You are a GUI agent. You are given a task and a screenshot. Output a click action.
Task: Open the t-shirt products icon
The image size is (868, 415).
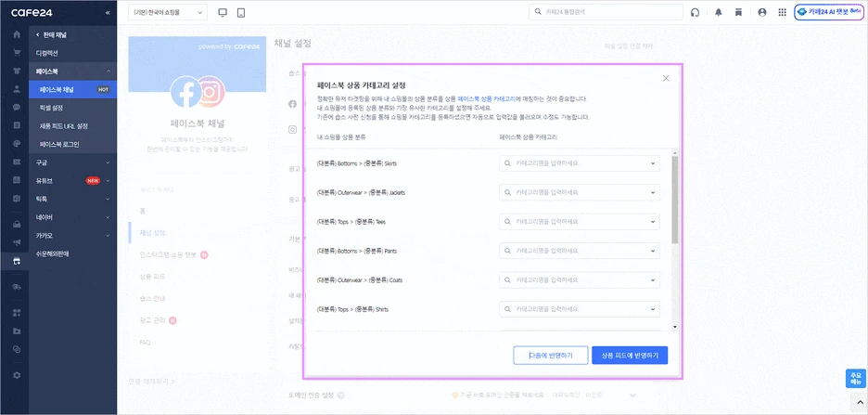[x=17, y=71]
